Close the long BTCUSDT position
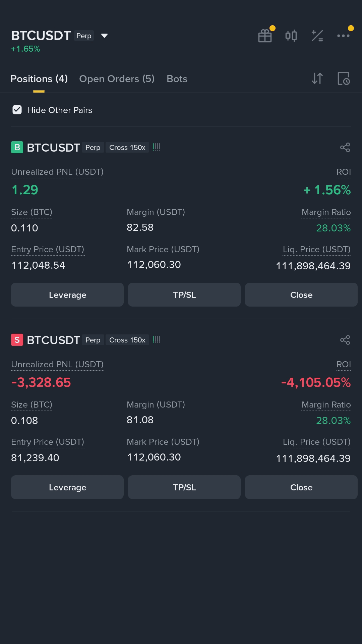 pos(301,295)
